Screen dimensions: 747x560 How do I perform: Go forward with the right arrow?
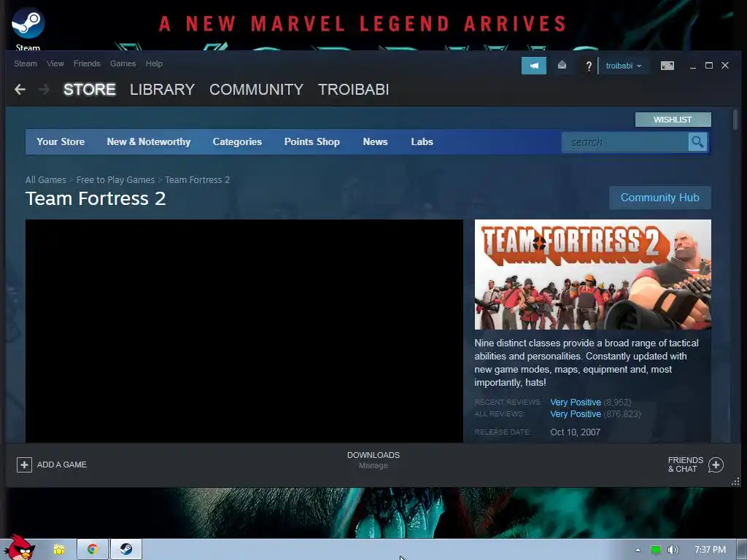(44, 89)
